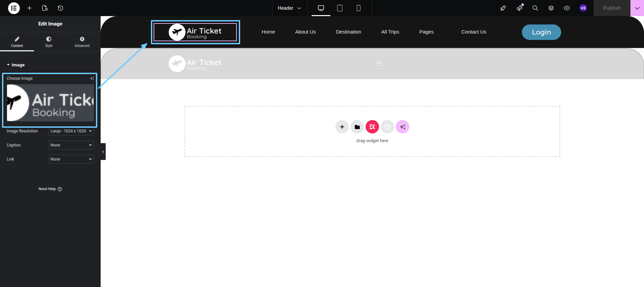Screen dimensions: 644x287
Task: Switch to the Advanced tab
Action: click(82, 42)
